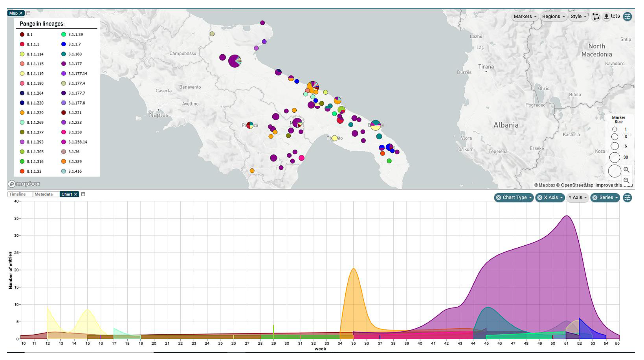Click the B.1.1.305 legend entry

(32, 152)
